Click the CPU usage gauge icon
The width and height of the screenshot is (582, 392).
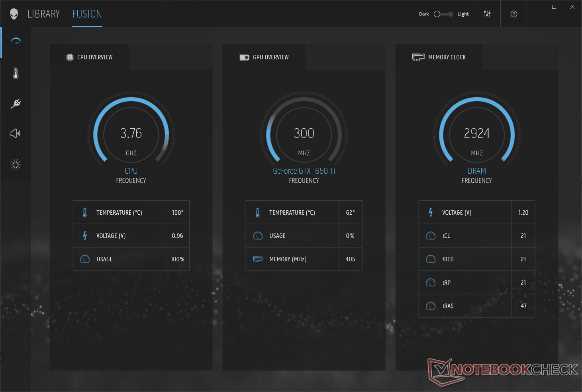[x=85, y=259]
